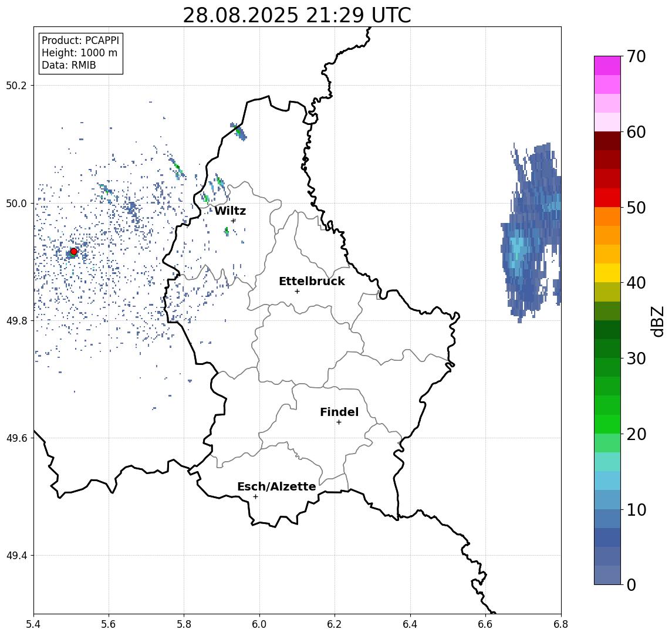Screen dimensions: 672x636
Task: Click the yellow colorbar segment above 40
Action: pos(607,273)
